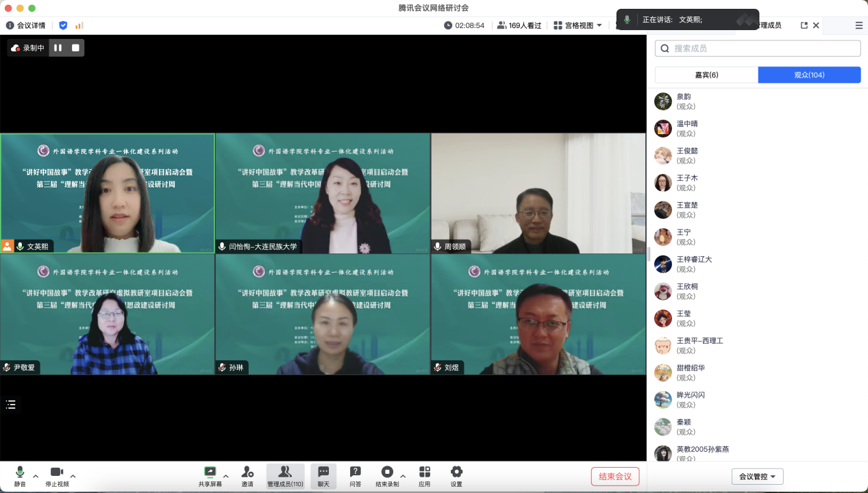Open 设置 settings gear icon

tap(456, 472)
